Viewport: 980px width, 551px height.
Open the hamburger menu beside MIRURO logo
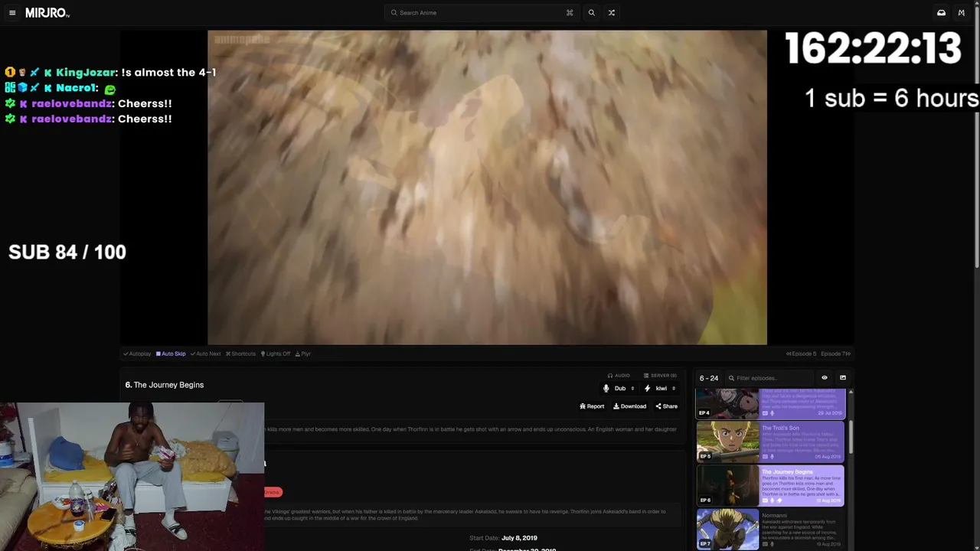[12, 13]
